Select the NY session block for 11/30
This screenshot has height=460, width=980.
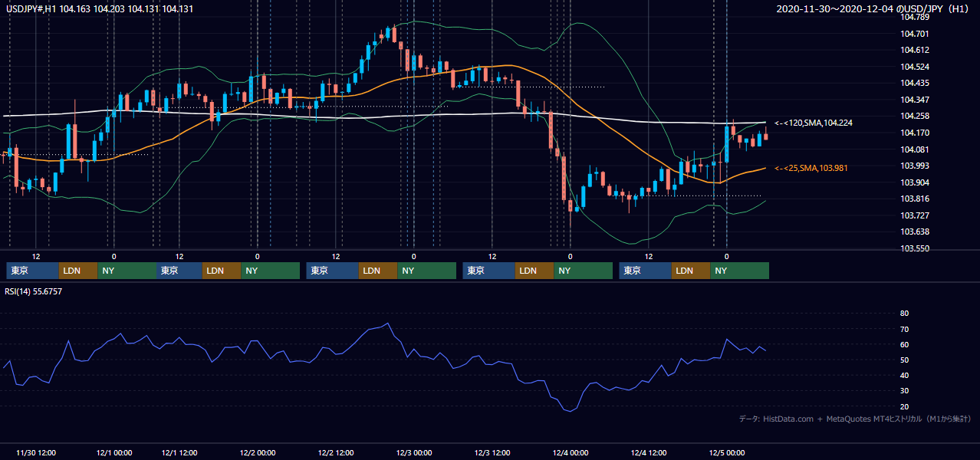click(x=126, y=271)
